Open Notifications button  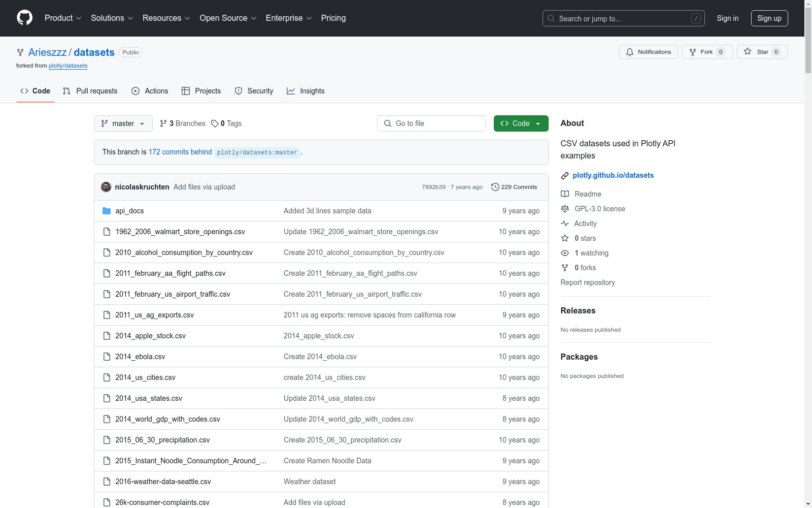648,52
